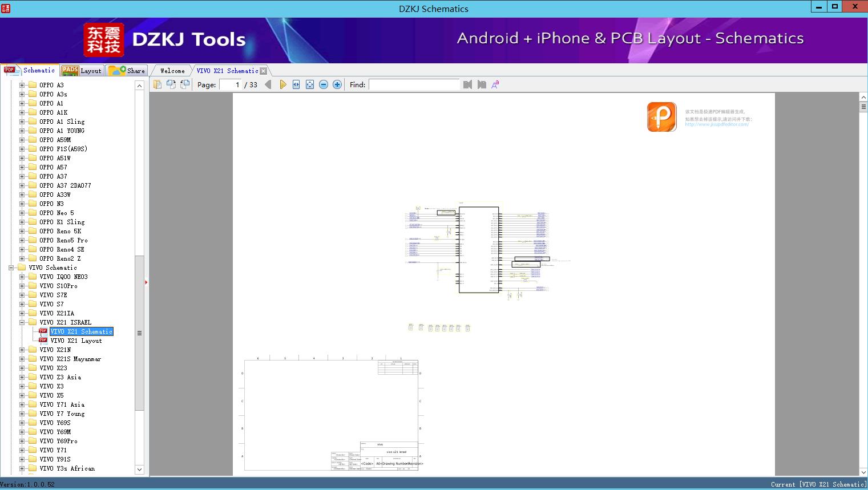
Task: Expand the OPPO Reno5 Pro folder
Action: [x=22, y=240]
